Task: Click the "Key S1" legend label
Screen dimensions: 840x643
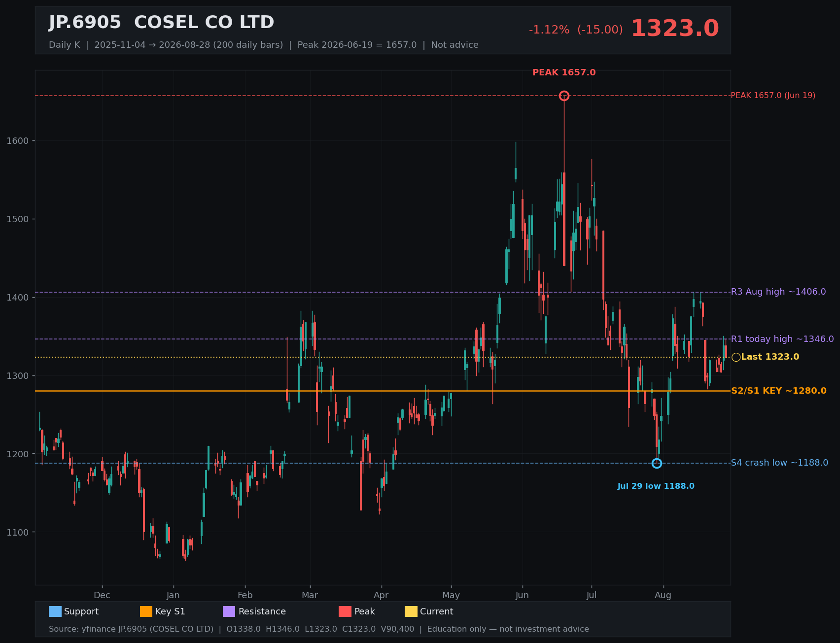Action: (170, 611)
